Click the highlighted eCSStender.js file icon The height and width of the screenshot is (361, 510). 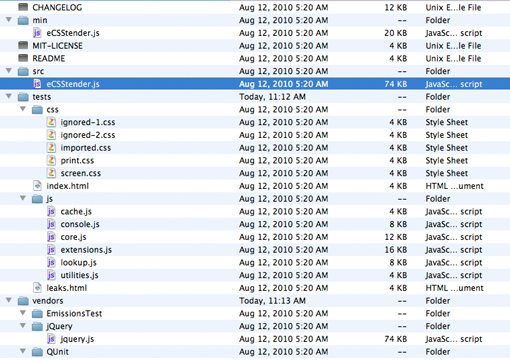(x=37, y=84)
